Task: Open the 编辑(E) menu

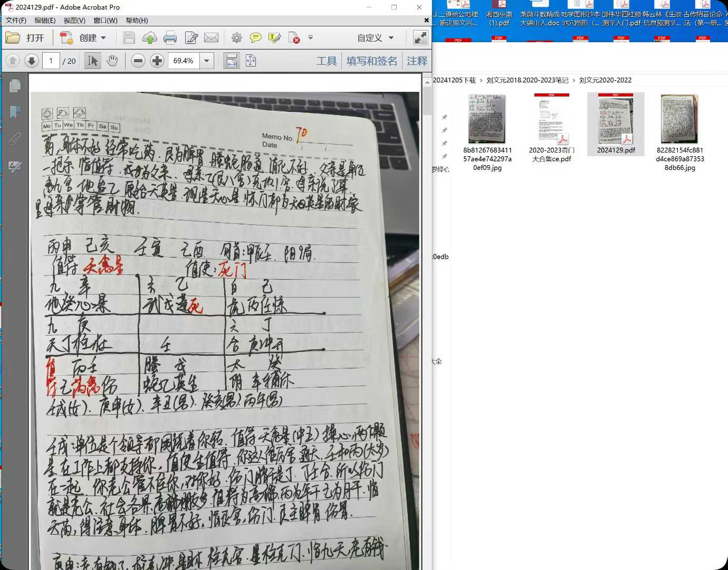Action: click(x=45, y=20)
